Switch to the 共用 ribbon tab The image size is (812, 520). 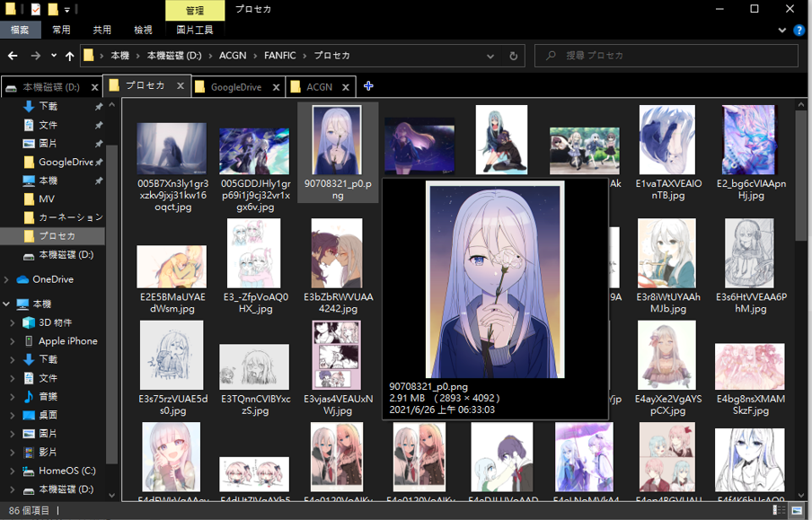(102, 30)
